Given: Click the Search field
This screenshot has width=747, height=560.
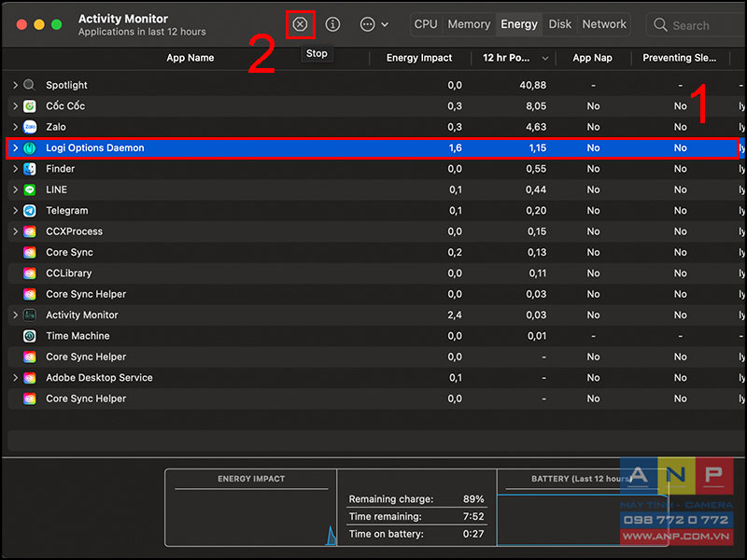Looking at the screenshot, I should pos(697,25).
